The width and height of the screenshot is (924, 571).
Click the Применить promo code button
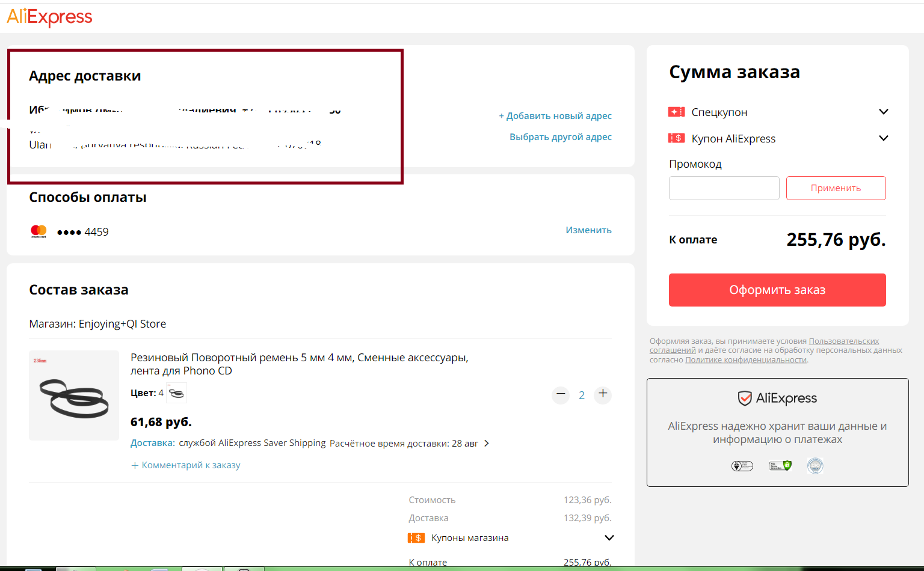coord(836,188)
